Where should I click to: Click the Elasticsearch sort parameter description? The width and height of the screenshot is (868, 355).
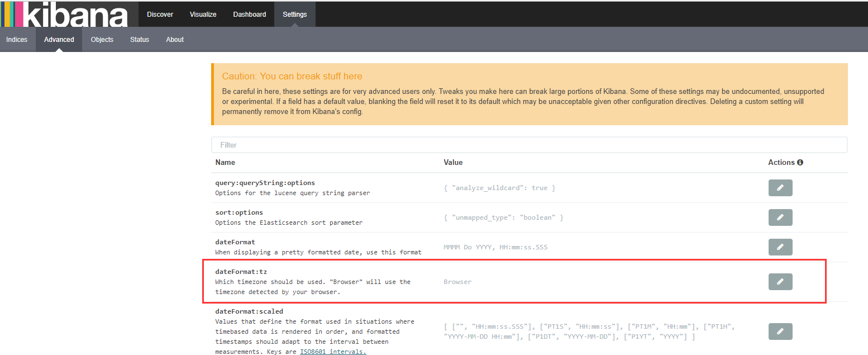pos(289,223)
